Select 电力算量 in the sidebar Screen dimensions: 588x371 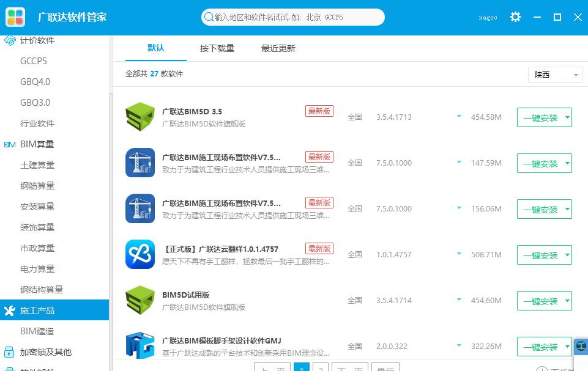[37, 269]
